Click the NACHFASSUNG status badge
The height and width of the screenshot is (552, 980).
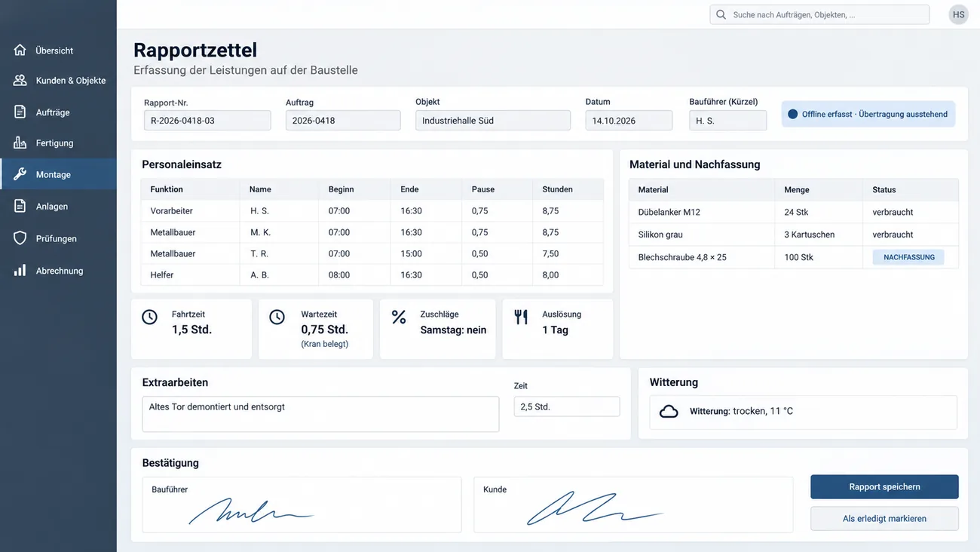(908, 257)
